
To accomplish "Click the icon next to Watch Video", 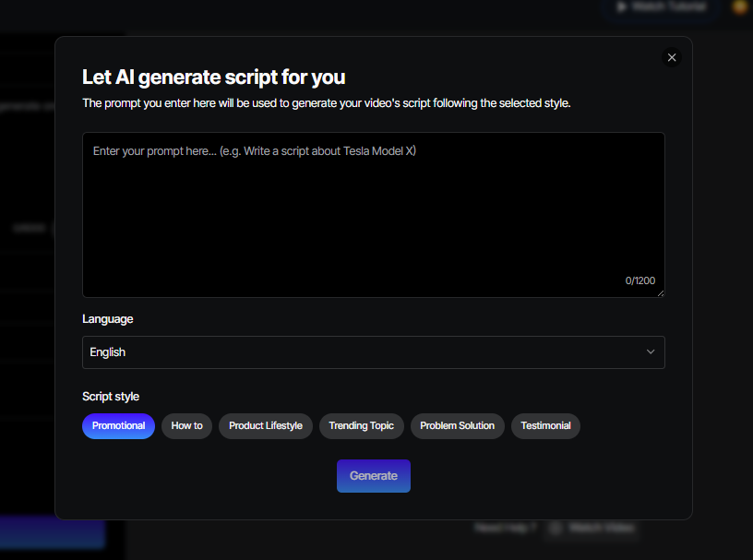I will click(556, 528).
